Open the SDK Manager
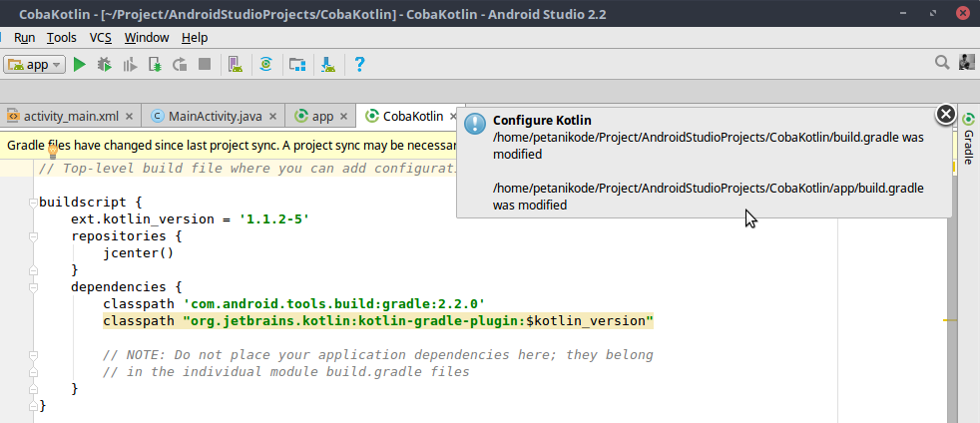980x423 pixels. (x=328, y=64)
